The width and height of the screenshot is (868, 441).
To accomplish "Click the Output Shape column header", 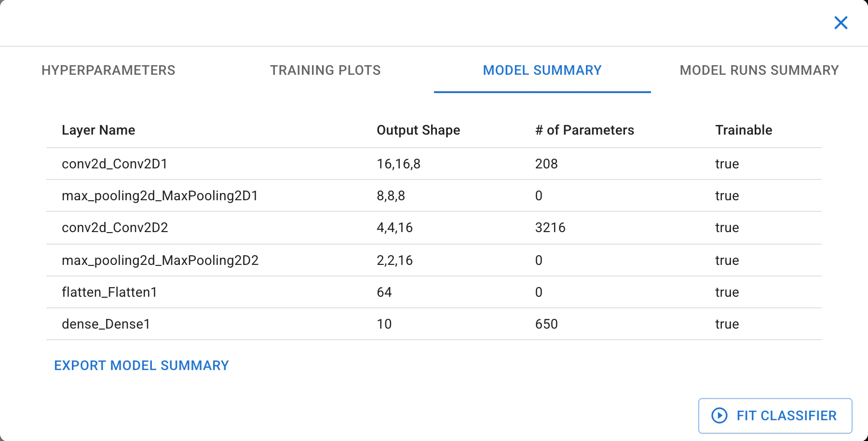I will tap(419, 130).
